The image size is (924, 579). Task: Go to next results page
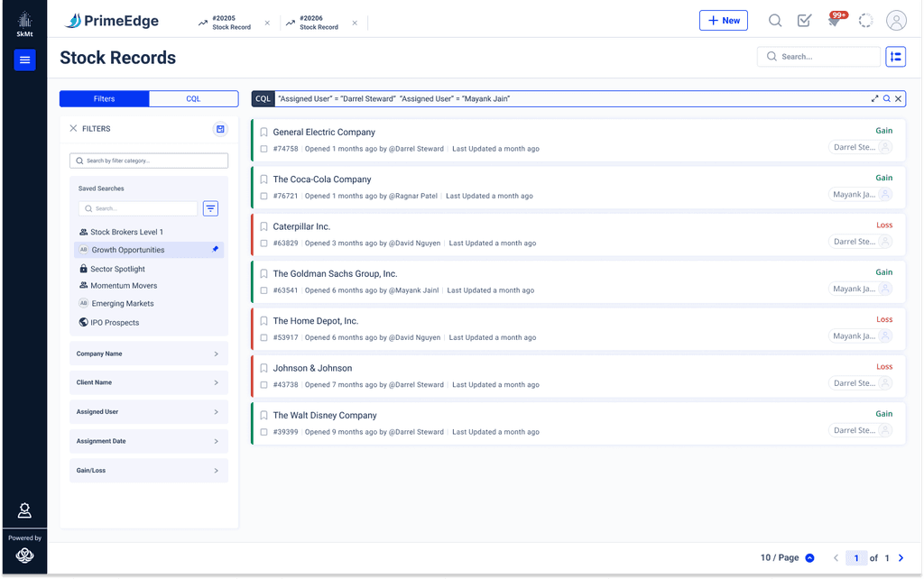click(x=901, y=557)
